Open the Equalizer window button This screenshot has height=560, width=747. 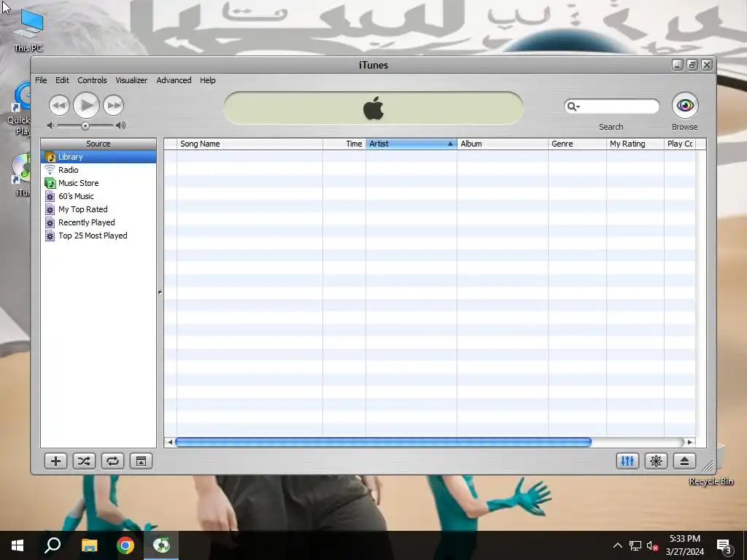click(x=627, y=461)
